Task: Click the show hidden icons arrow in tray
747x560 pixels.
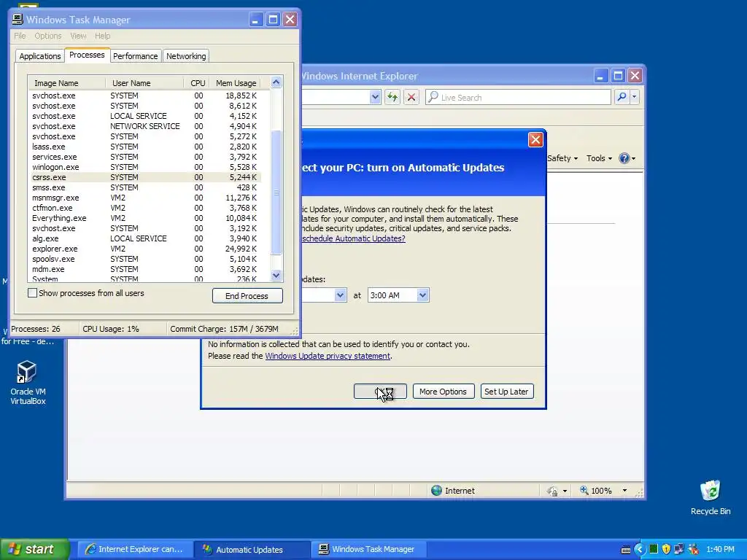Action: tap(640, 550)
